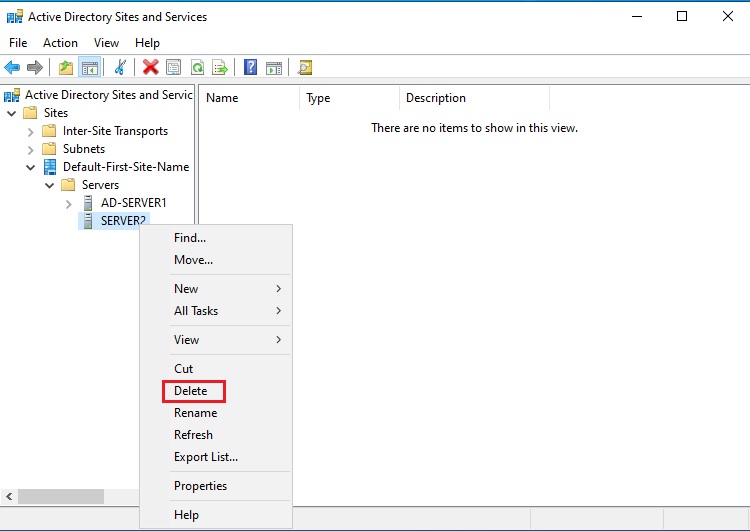Click the red X Delete toolbar icon
Image resolution: width=750 pixels, height=531 pixels.
pos(150,67)
